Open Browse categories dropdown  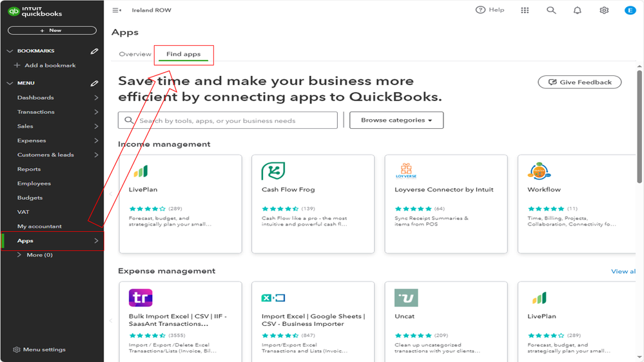tap(396, 120)
